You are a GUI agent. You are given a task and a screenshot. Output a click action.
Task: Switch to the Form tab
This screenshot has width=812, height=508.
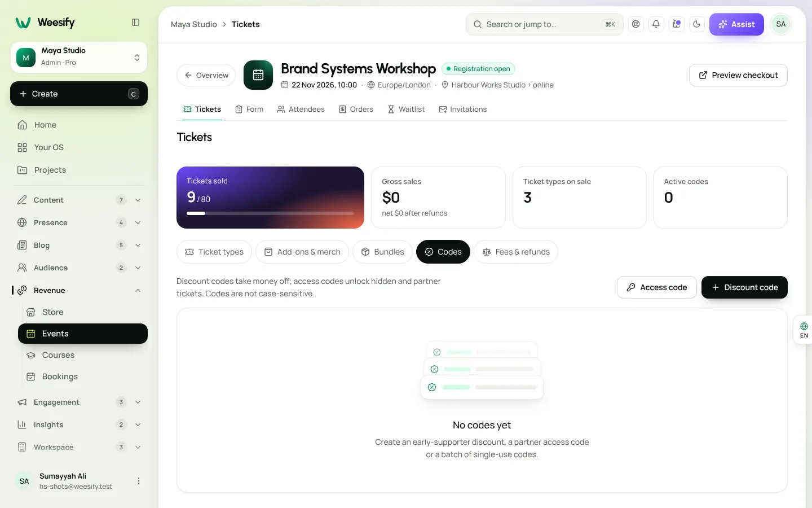pos(249,110)
